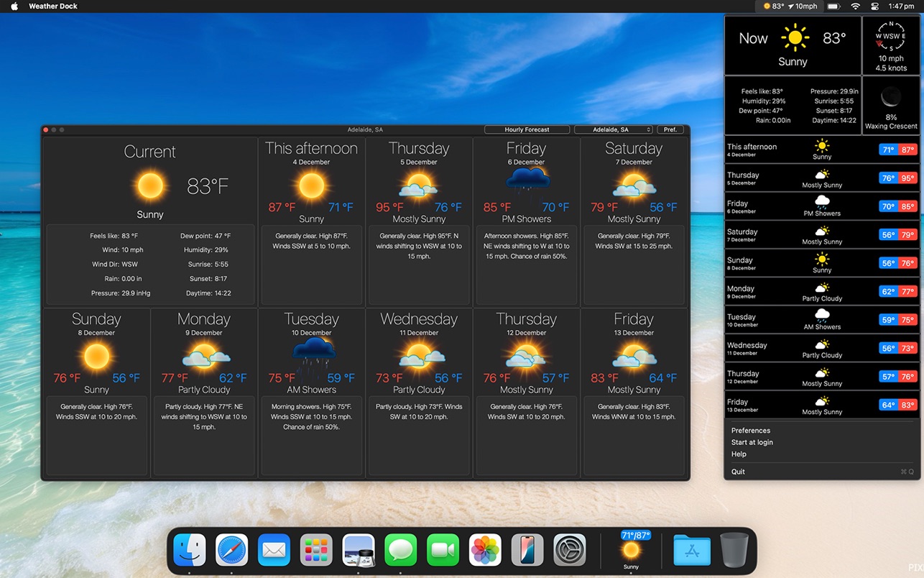
Task: Launch Safari from the Dock
Action: 231,551
